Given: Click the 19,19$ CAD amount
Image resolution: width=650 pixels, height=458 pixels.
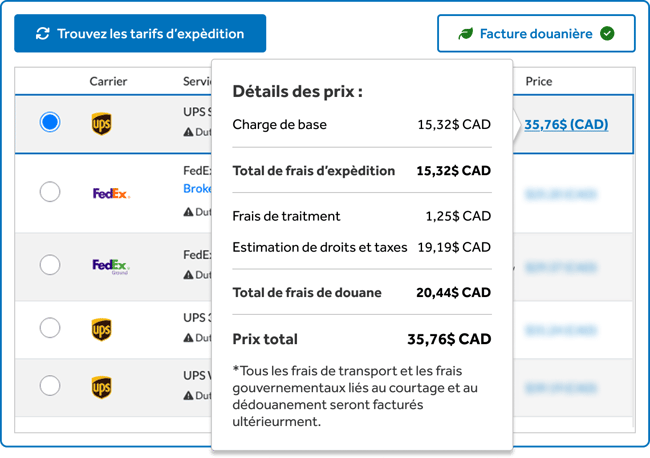Looking at the screenshot, I should click(x=454, y=247).
